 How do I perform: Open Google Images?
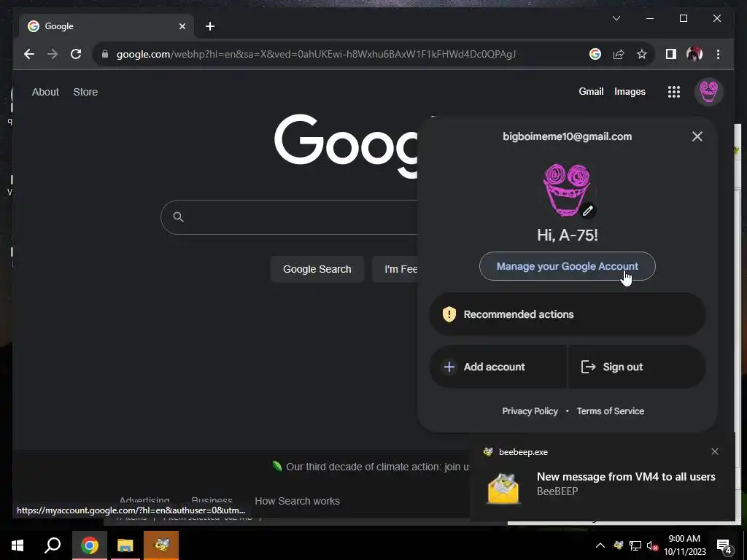(630, 91)
